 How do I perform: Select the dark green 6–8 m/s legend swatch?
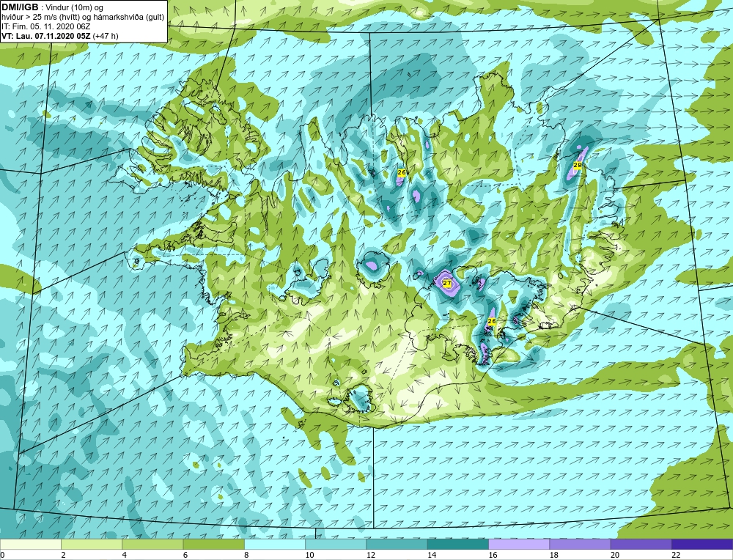coord(213,544)
